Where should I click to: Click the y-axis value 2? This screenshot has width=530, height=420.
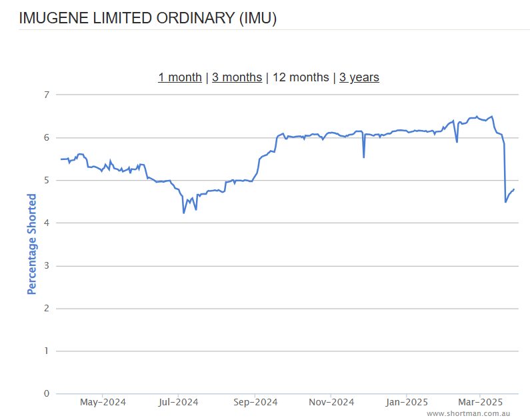click(47, 308)
